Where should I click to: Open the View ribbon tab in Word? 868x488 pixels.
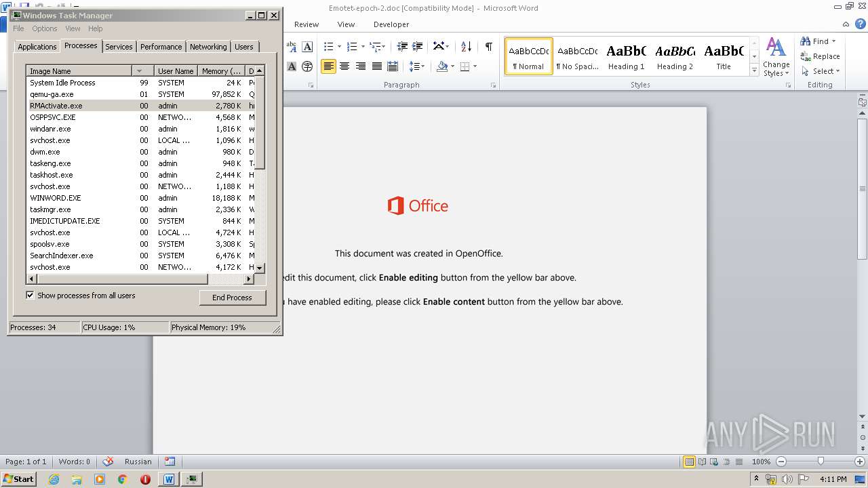pyautogui.click(x=346, y=24)
